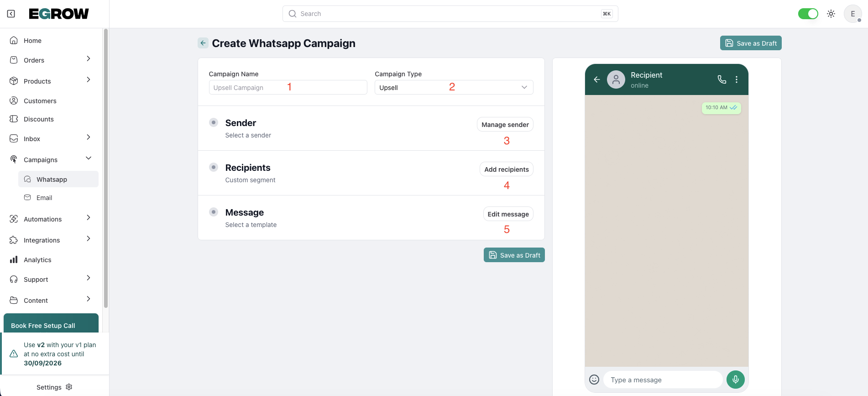This screenshot has width=868, height=396.
Task: Click the phone call icon in preview
Action: click(x=722, y=79)
